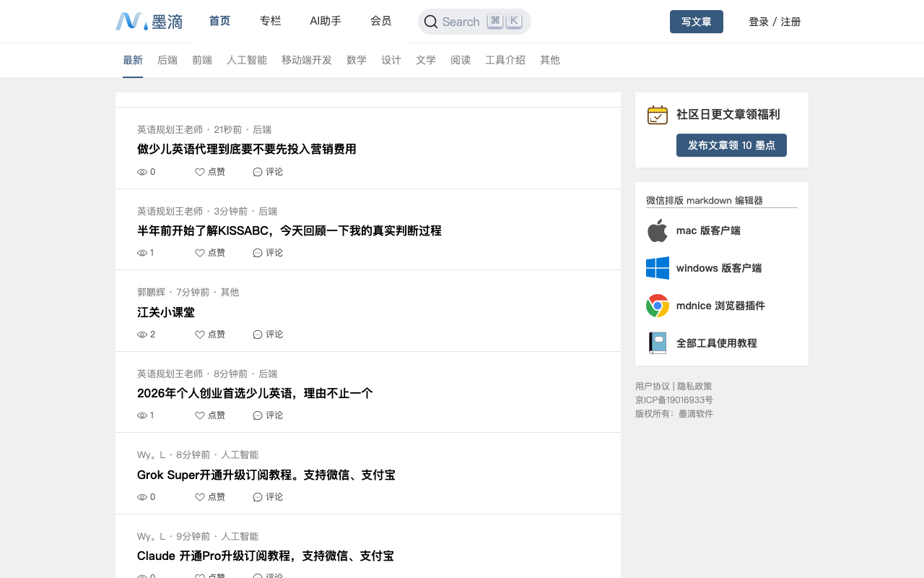The height and width of the screenshot is (578, 924).
Task: Click 全部工具使用教程 link text
Action: pyautogui.click(x=717, y=343)
